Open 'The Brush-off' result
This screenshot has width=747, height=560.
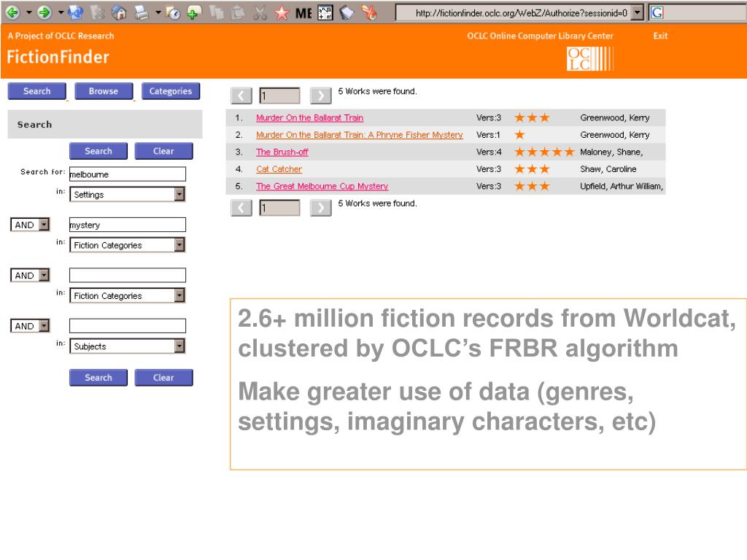click(282, 152)
